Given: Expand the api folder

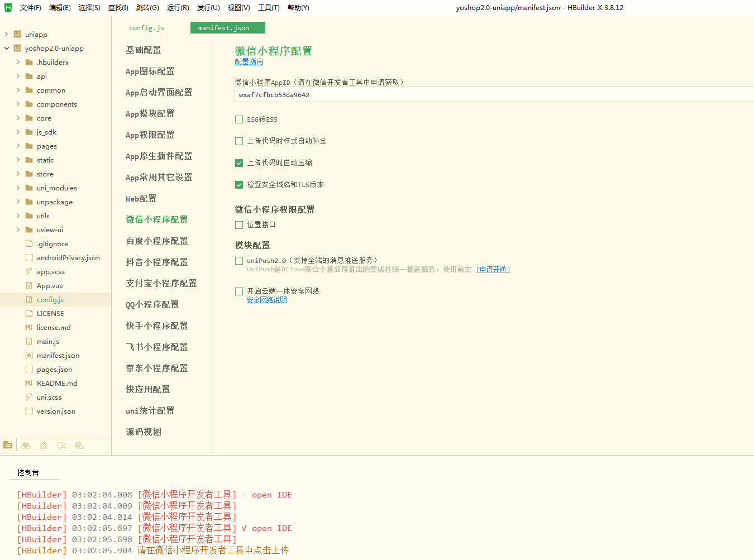Looking at the screenshot, I should point(18,76).
